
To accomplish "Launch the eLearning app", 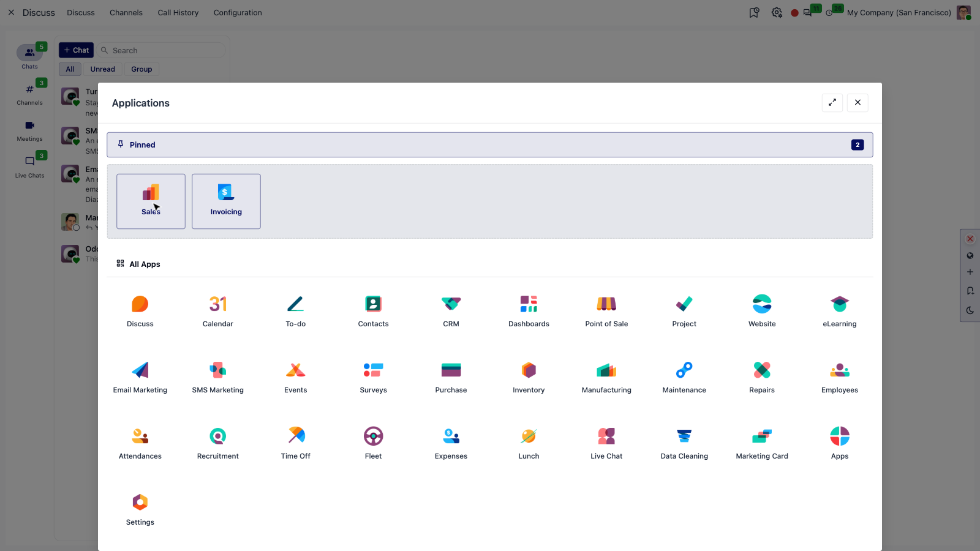I will (x=840, y=311).
